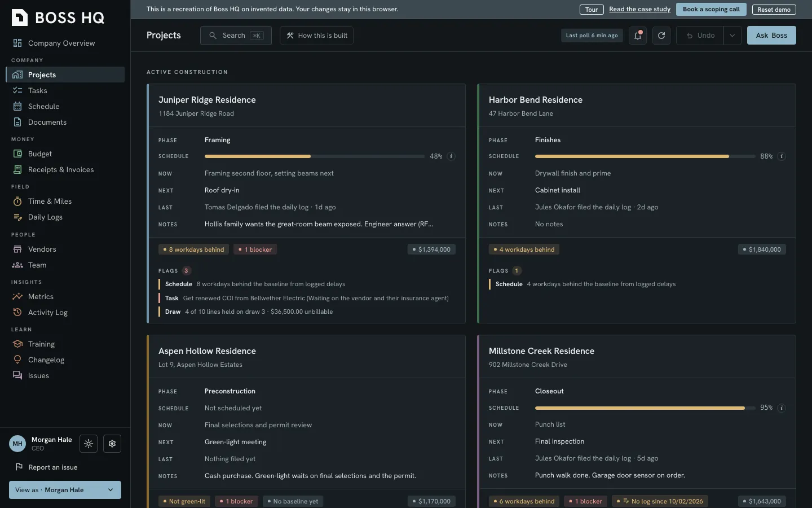This screenshot has width=812, height=508.
Task: Click the Last poll 6 min ago badge
Action: [592, 36]
